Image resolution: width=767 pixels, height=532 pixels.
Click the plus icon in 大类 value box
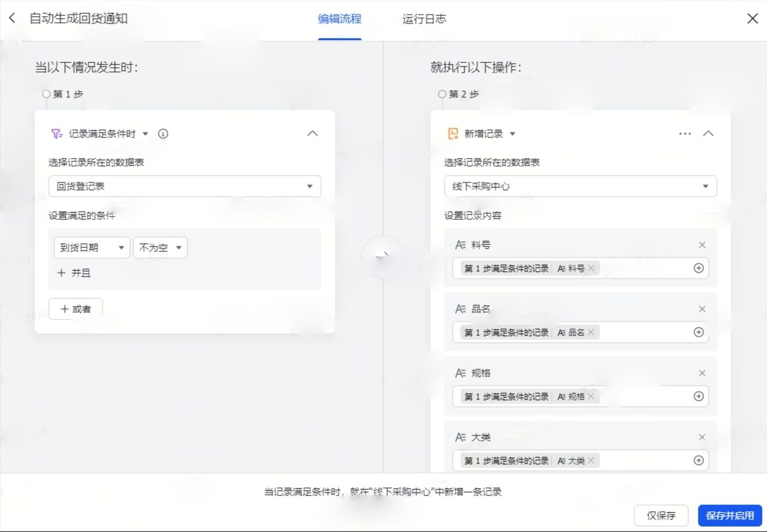(698, 460)
